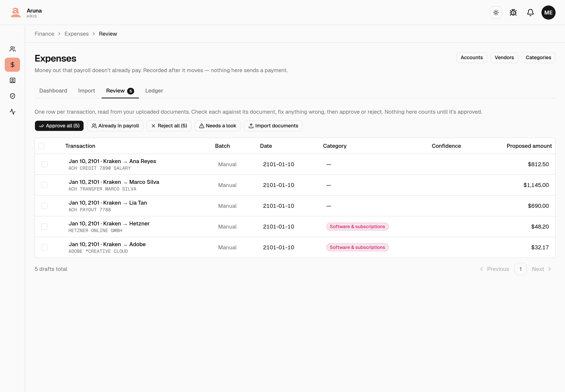
Task: Open the profile card sidebar icon
Action: coord(13,81)
